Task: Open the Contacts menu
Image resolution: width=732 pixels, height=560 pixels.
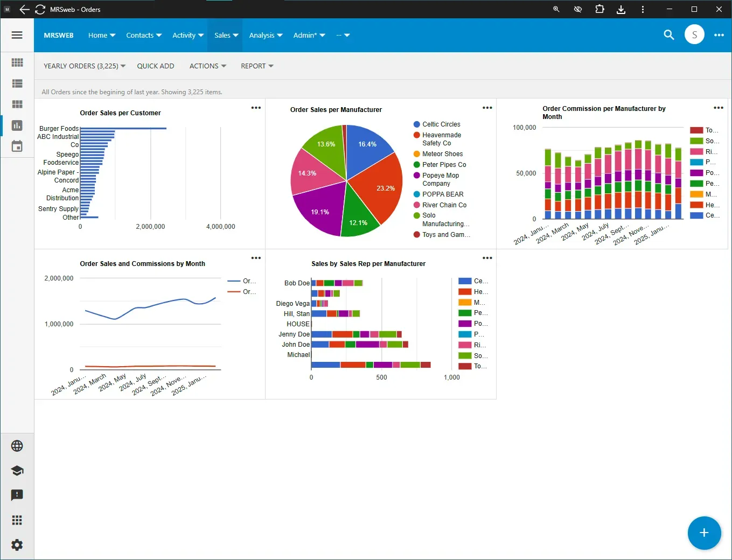Action: 144,35
